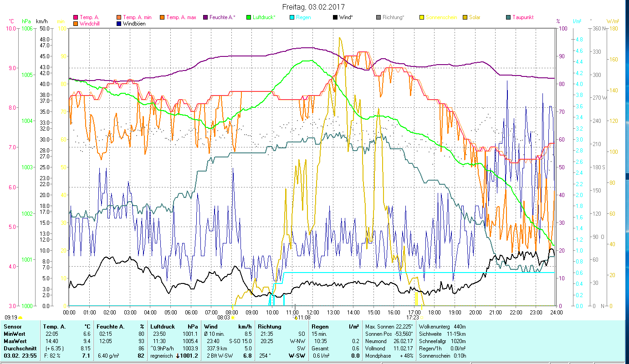This screenshot has width=629, height=364.
Task: Click the black Wind legend square
Action: click(335, 18)
